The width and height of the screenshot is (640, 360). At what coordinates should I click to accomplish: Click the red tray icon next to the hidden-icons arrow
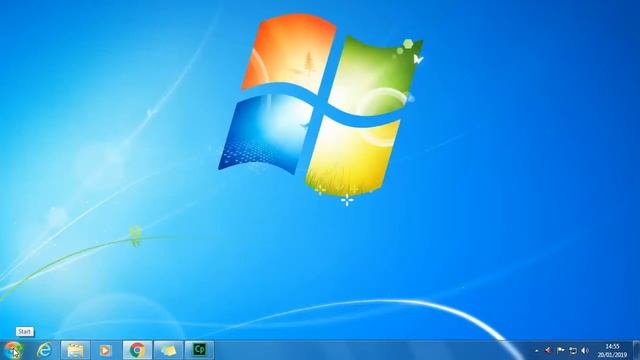click(x=548, y=350)
